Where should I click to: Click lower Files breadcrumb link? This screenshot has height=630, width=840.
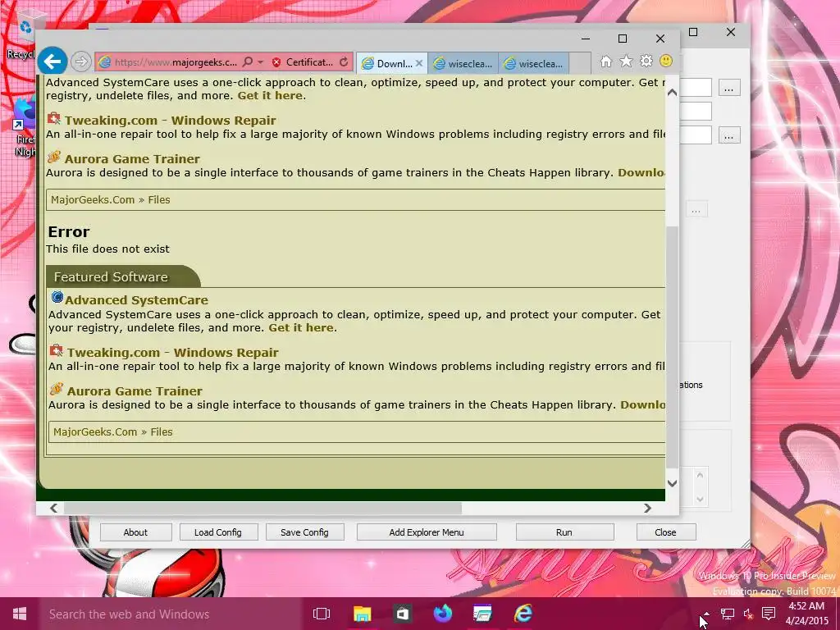162,431
